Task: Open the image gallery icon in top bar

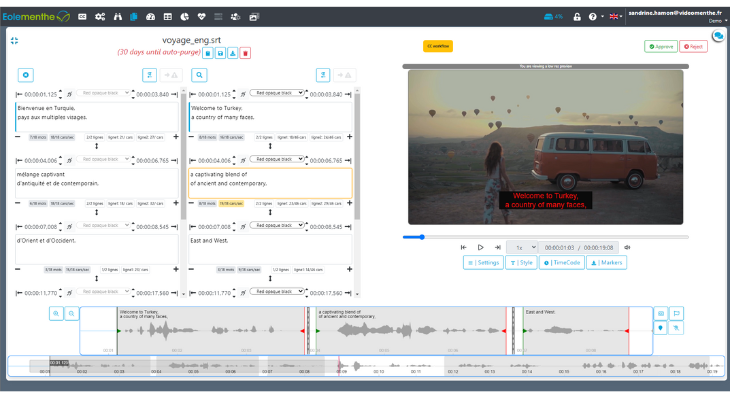Action: click(254, 17)
